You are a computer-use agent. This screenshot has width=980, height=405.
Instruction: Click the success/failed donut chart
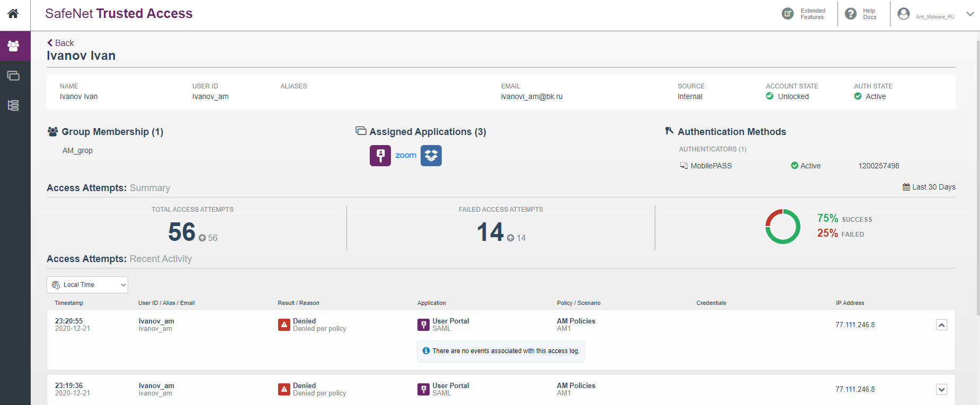[x=782, y=227]
